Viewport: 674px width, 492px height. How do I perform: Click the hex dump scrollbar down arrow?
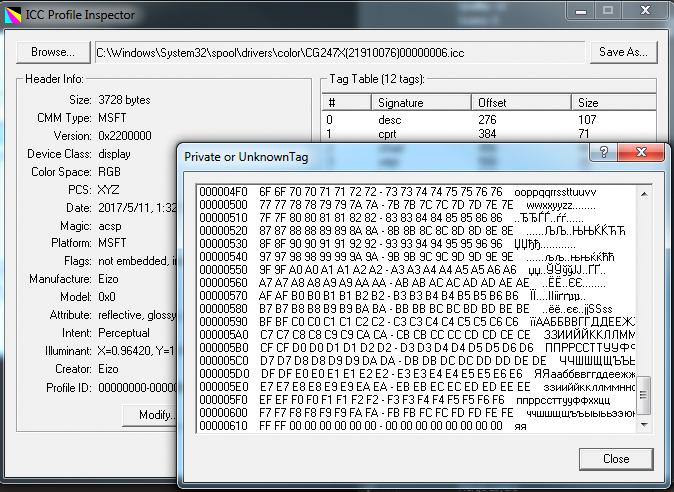point(643,425)
